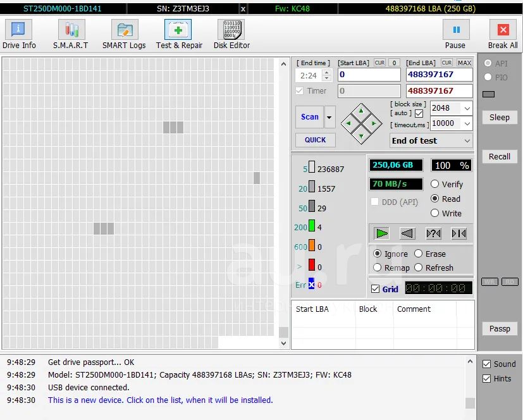This screenshot has height=420, width=523.
Task: Click the gray 20 ms block swatch
Action: 312,186
